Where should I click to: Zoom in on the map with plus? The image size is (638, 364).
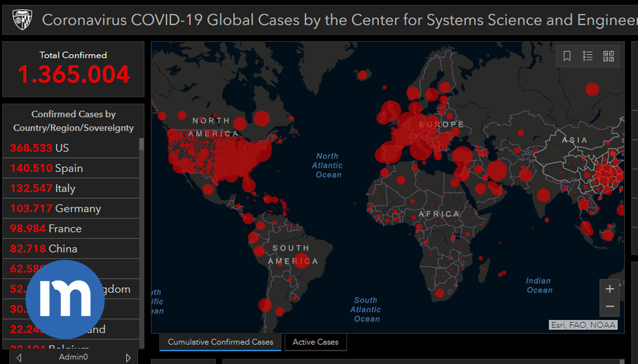610,289
